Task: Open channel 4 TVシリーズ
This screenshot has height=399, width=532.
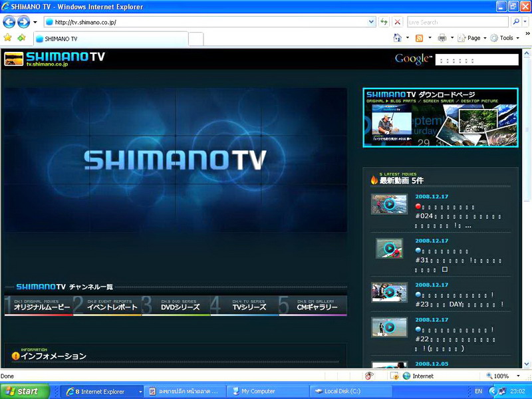Action: coord(244,305)
